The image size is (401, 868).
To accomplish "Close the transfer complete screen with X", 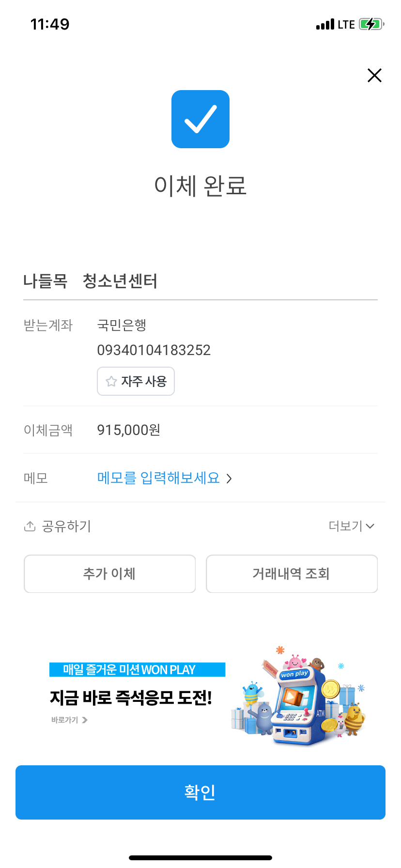I will pos(374,76).
